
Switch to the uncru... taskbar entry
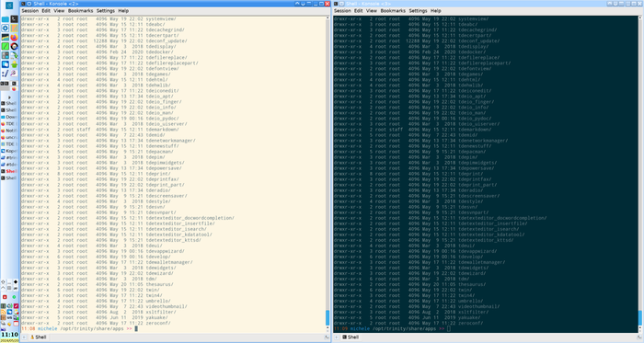pyautogui.click(x=9, y=137)
